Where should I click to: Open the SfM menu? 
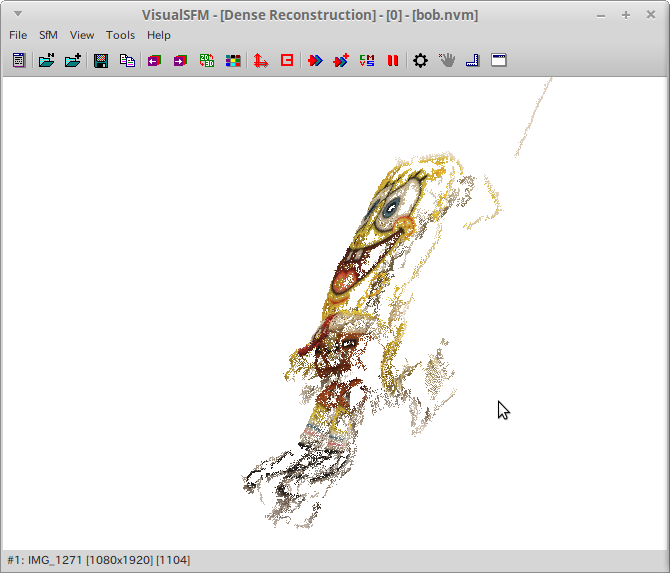point(49,35)
